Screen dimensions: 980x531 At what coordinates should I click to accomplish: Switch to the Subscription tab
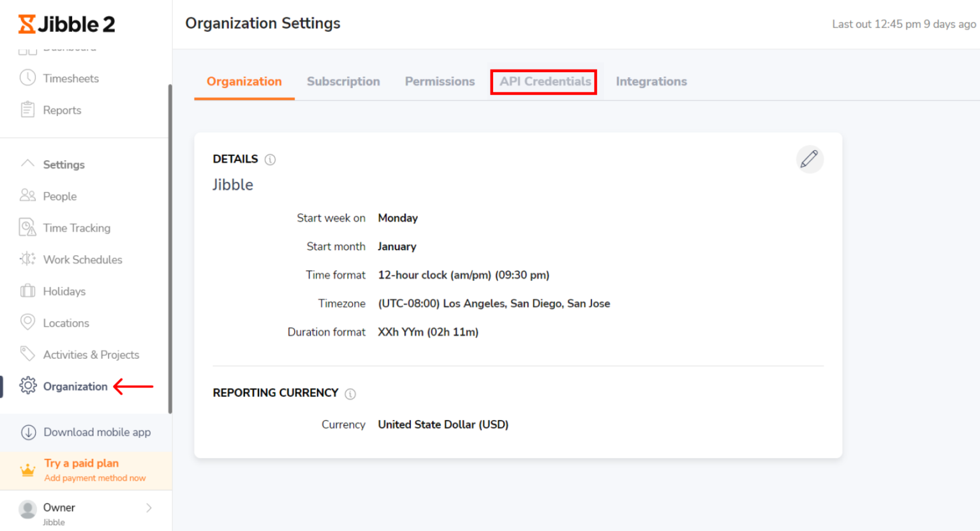(x=343, y=82)
